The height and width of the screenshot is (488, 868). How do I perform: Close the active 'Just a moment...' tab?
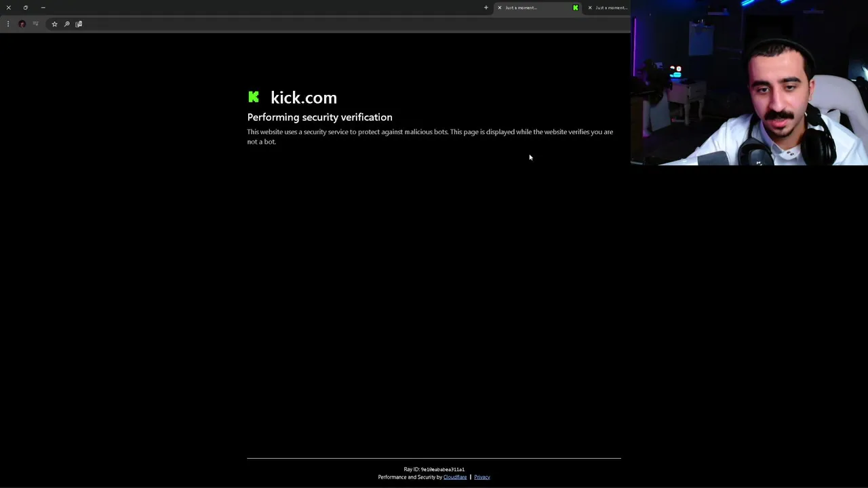[500, 7]
